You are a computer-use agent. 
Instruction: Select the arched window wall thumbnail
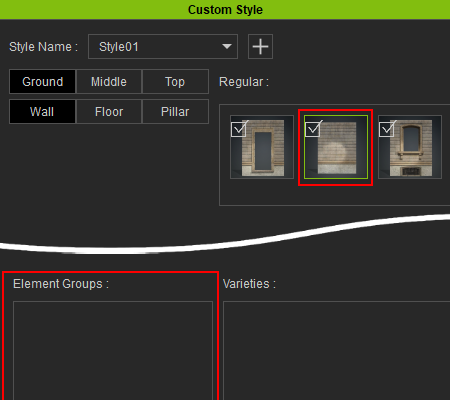[x=410, y=147]
